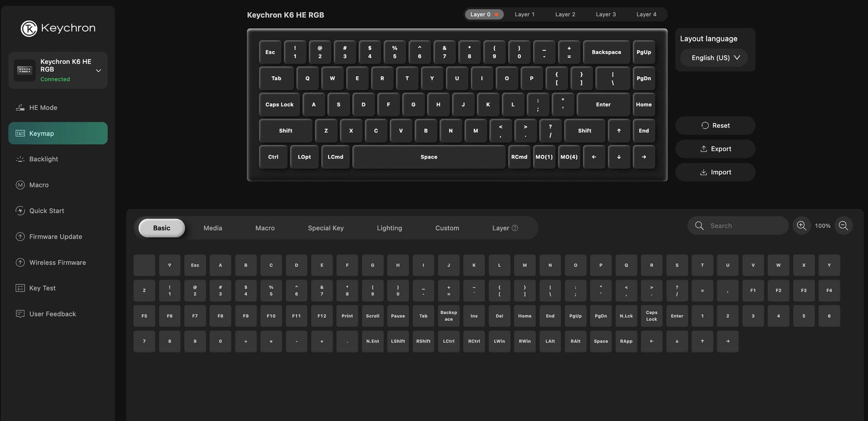Click the zoom out magnifier icon

pyautogui.click(x=843, y=226)
